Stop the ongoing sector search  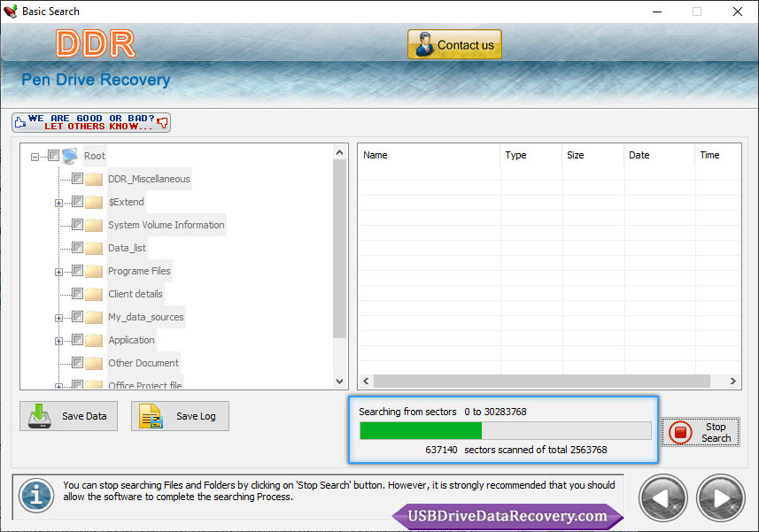701,432
